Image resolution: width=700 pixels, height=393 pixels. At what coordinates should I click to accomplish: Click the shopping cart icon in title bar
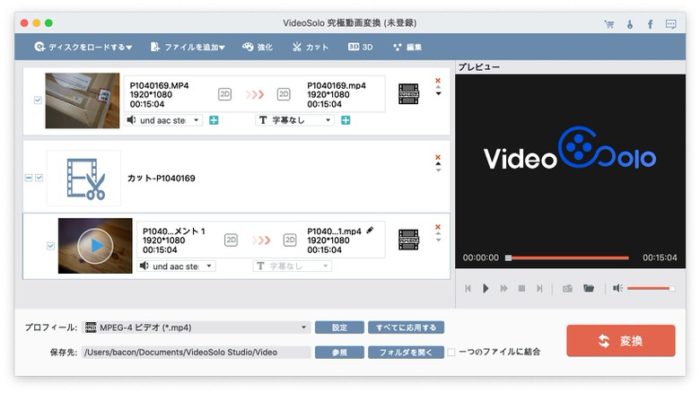pyautogui.click(x=609, y=24)
